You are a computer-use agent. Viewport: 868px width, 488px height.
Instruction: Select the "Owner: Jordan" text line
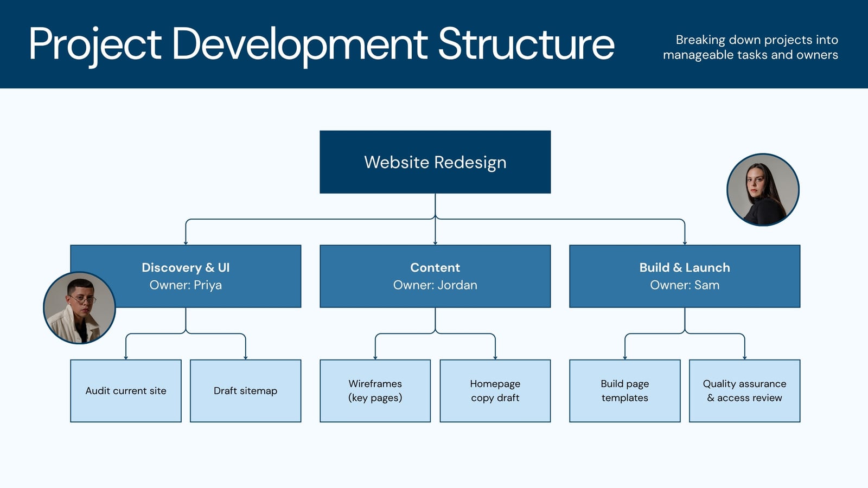tap(435, 285)
